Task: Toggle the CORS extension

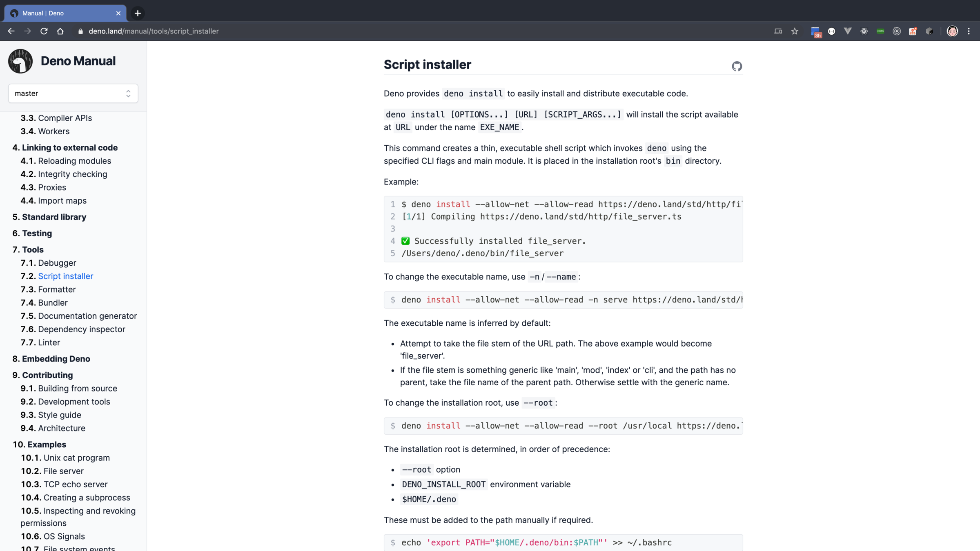Action: (880, 31)
